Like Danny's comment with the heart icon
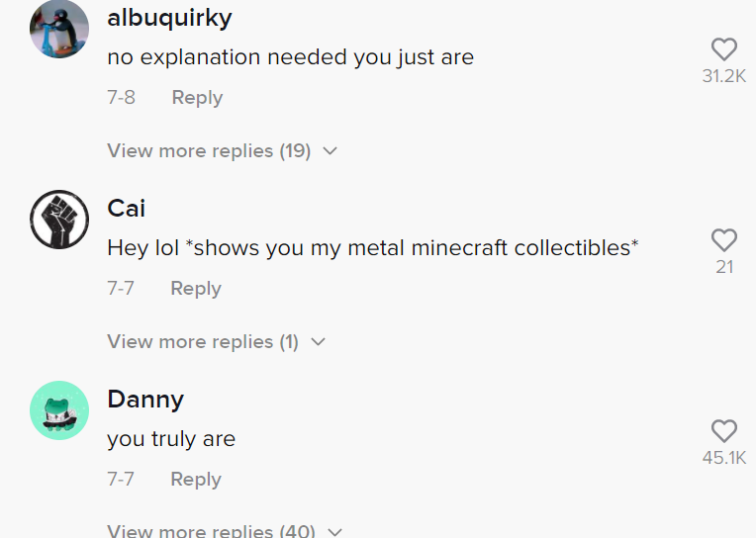 (724, 431)
